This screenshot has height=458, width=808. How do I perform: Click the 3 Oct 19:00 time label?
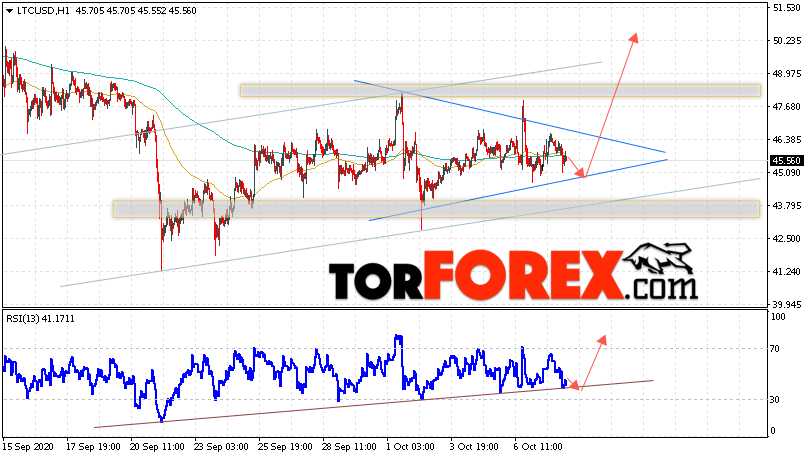click(474, 447)
